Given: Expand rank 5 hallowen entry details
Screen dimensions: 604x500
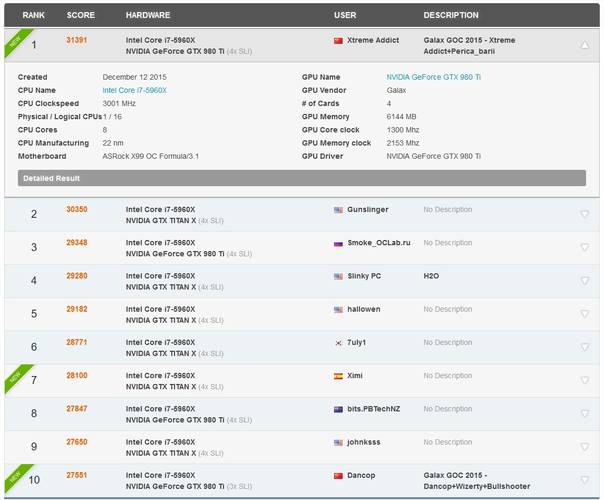Looking at the screenshot, I should pyautogui.click(x=584, y=314).
